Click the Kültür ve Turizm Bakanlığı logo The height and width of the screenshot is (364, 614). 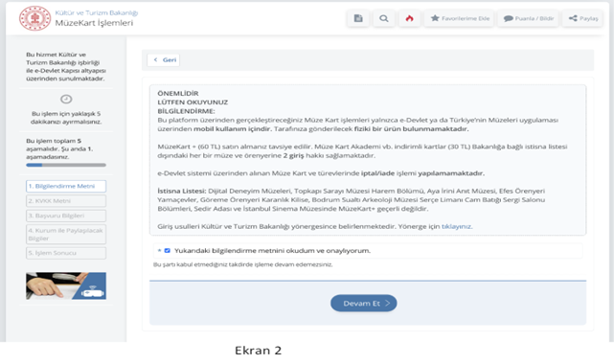coord(34,18)
